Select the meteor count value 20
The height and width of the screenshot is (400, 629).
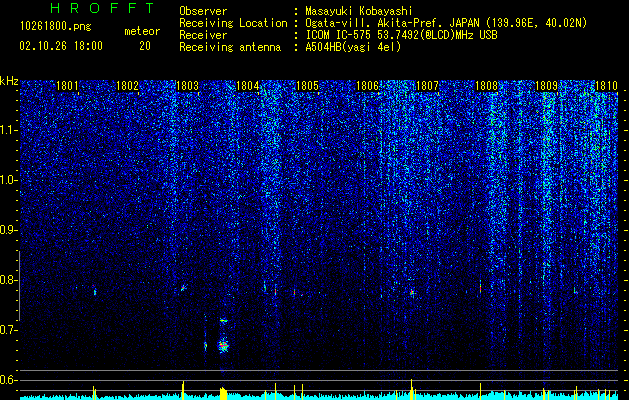point(145,46)
